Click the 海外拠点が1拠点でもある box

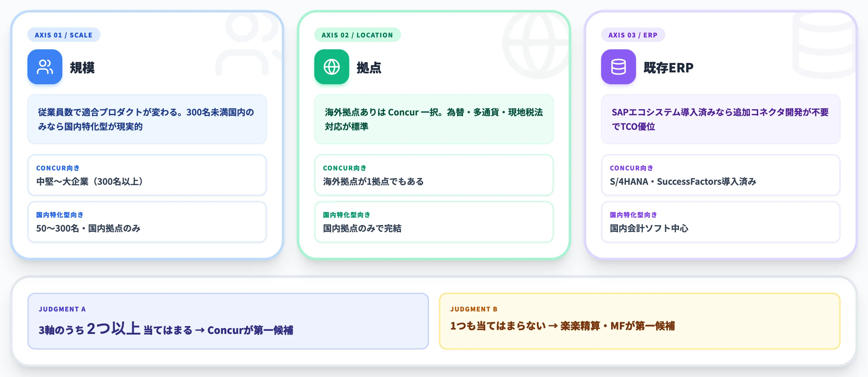(434, 175)
